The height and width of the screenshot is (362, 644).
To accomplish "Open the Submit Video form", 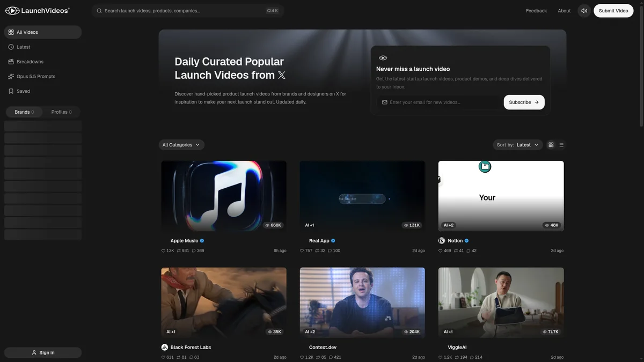I will tap(613, 11).
